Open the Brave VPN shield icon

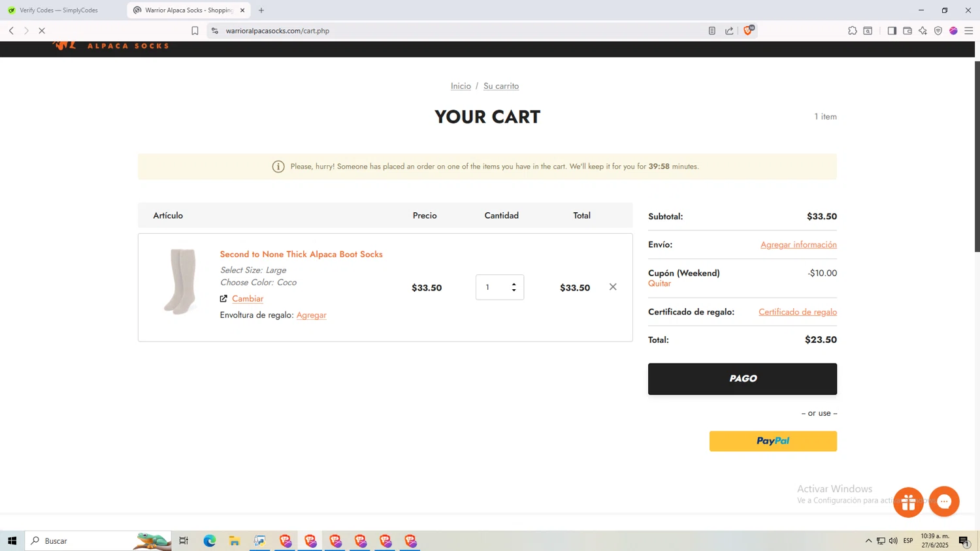[938, 31]
